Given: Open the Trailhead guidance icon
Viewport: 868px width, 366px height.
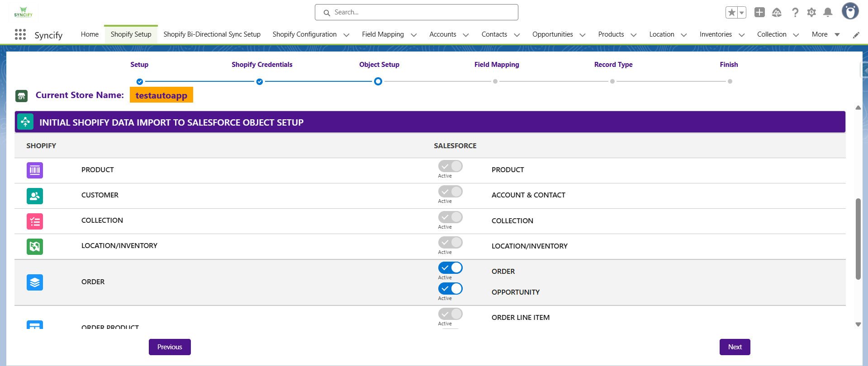Looking at the screenshot, I should click(x=777, y=12).
